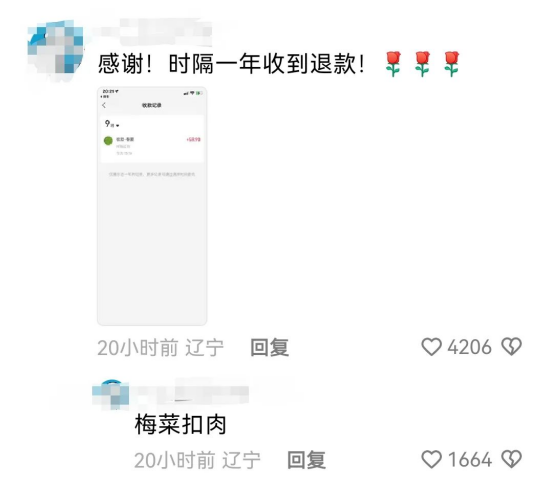Like the 梅菜扣肉 reply heart icon
553x487 pixels.
[431, 459]
